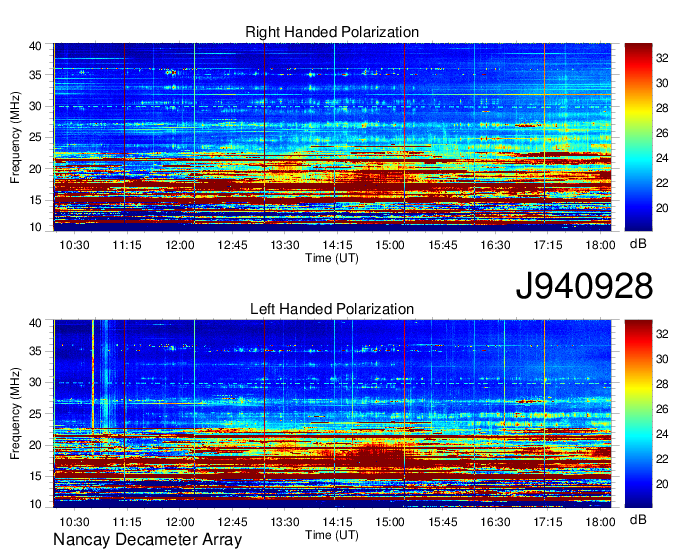Click the bottom plot's Frequency (MHz) axis label
680x552 pixels.
click(x=15, y=414)
